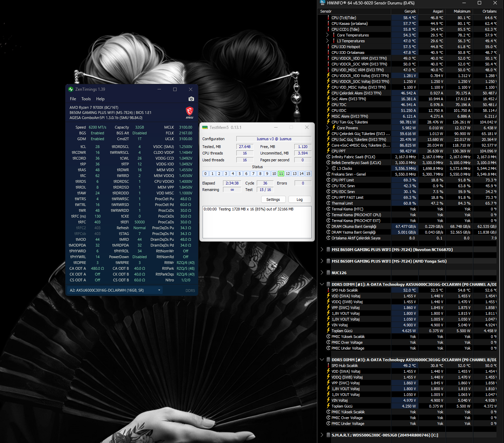Click thermometer icon next to Core Temperatures
The image size is (504, 443).
[x=334, y=35]
